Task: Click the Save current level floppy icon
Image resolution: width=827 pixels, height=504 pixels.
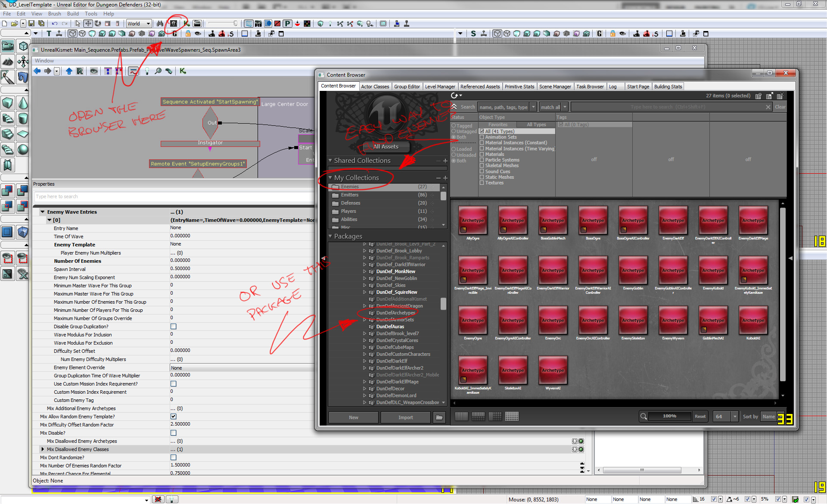Action: click(x=31, y=23)
